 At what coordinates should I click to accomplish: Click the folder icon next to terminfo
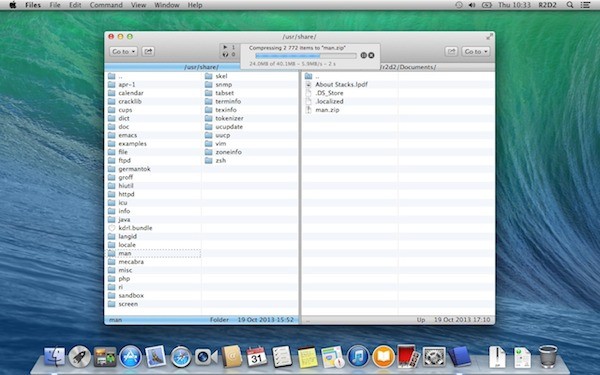click(x=209, y=101)
